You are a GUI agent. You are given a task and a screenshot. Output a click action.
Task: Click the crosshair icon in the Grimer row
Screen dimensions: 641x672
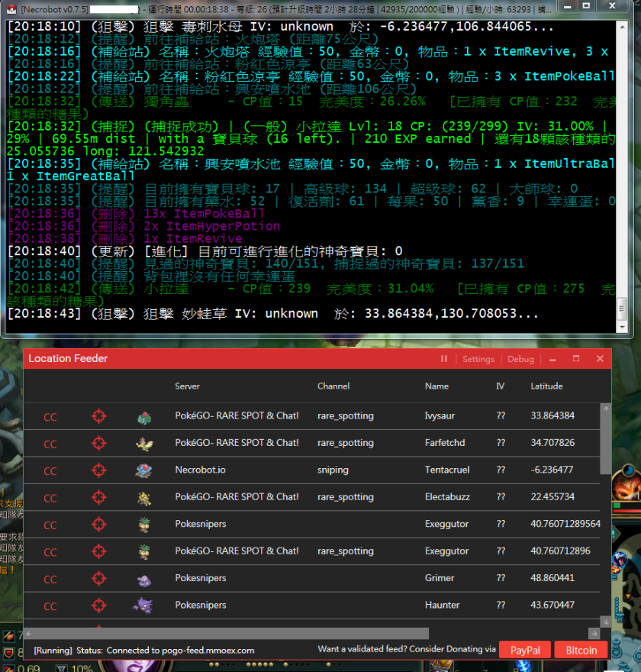coord(99,579)
